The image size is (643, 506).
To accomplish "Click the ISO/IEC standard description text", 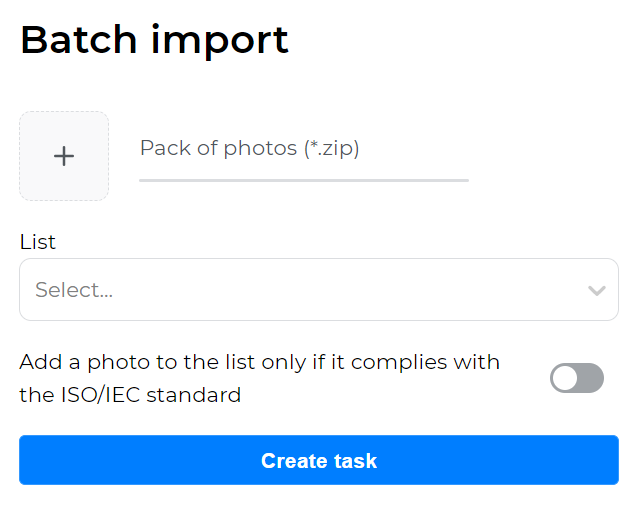I will (260, 378).
